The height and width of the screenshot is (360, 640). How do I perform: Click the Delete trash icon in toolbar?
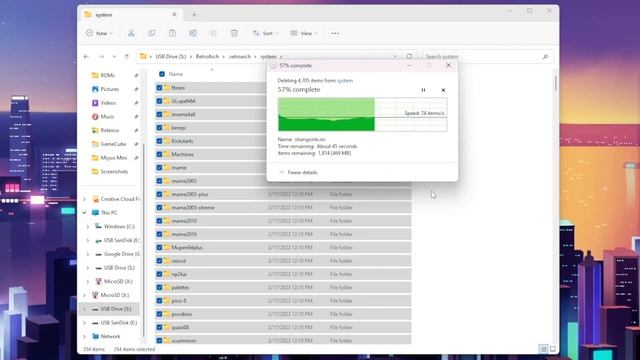(234, 33)
